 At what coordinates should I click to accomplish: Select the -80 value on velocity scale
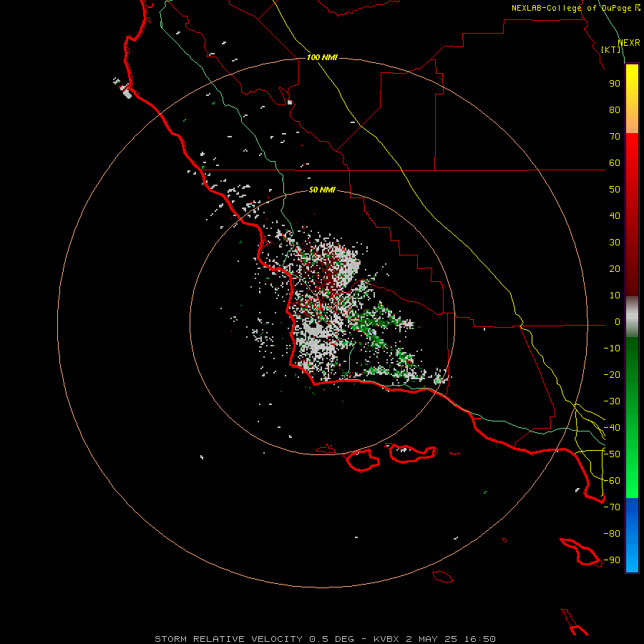[612, 534]
